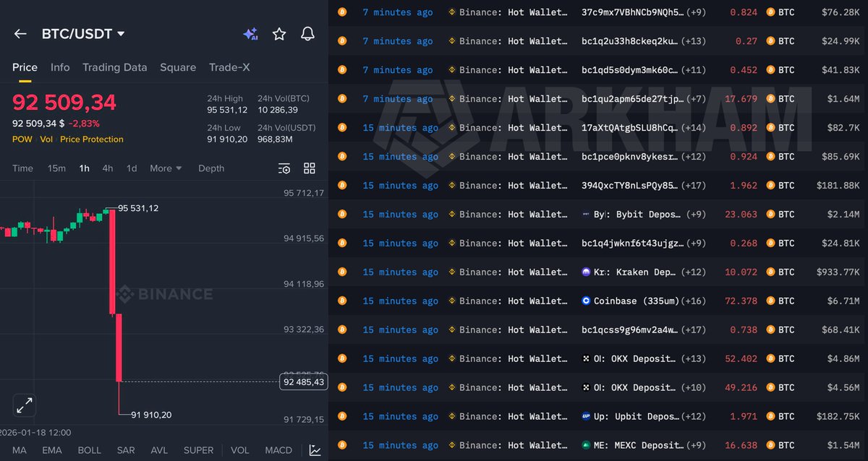Toggle the MA indicator
Viewport: 868px width, 461px height.
[x=20, y=450]
